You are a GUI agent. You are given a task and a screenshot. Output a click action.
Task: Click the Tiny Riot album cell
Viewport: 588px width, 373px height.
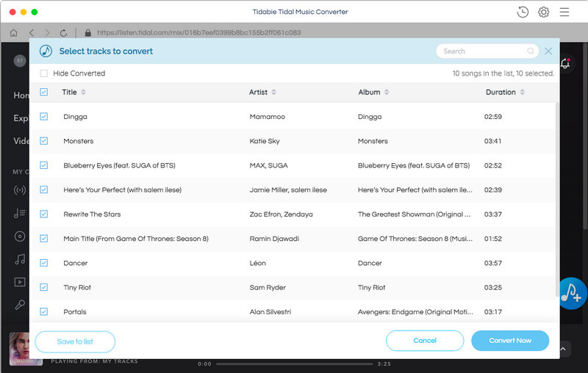371,287
